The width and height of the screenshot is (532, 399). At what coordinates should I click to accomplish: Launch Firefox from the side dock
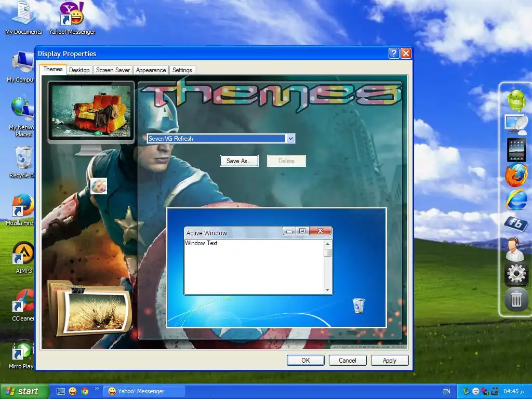click(516, 175)
